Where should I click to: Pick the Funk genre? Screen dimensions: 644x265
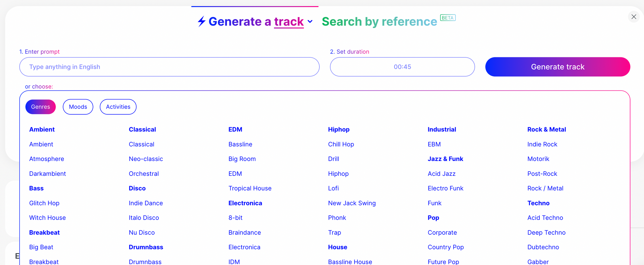(435, 203)
